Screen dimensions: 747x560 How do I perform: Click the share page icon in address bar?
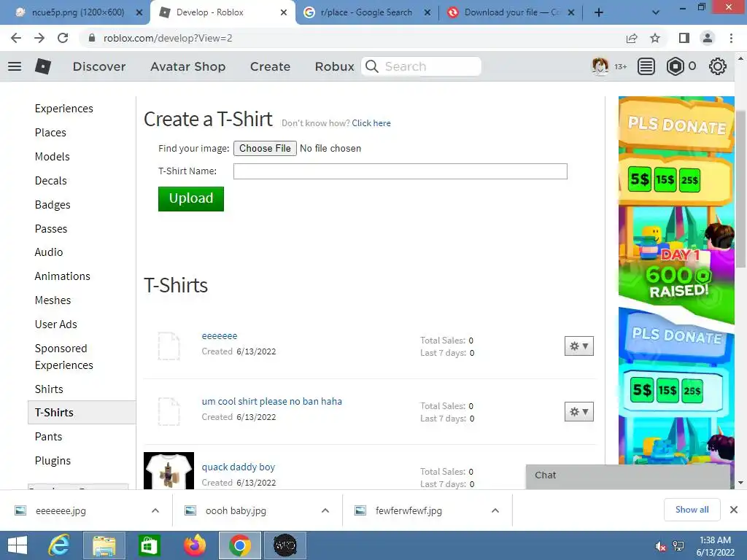pos(632,38)
